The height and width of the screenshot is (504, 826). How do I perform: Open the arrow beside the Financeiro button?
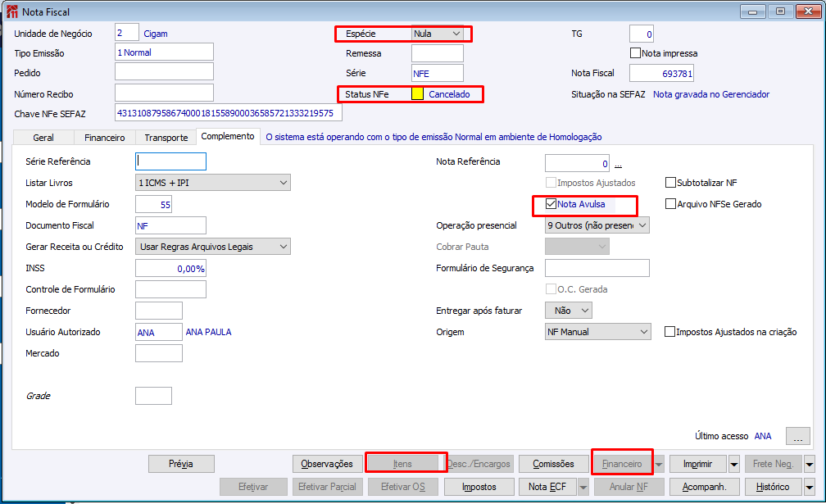pos(659,464)
